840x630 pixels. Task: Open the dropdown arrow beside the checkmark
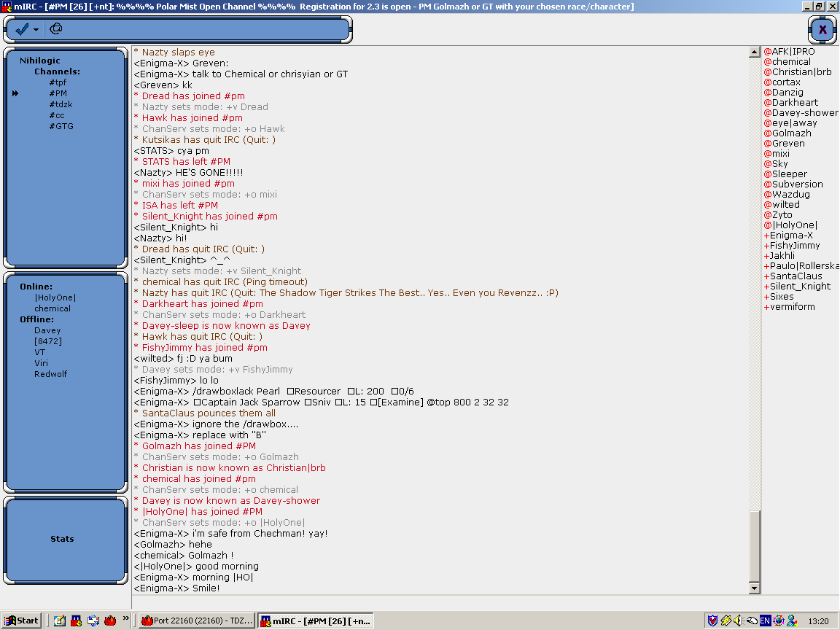coord(36,29)
